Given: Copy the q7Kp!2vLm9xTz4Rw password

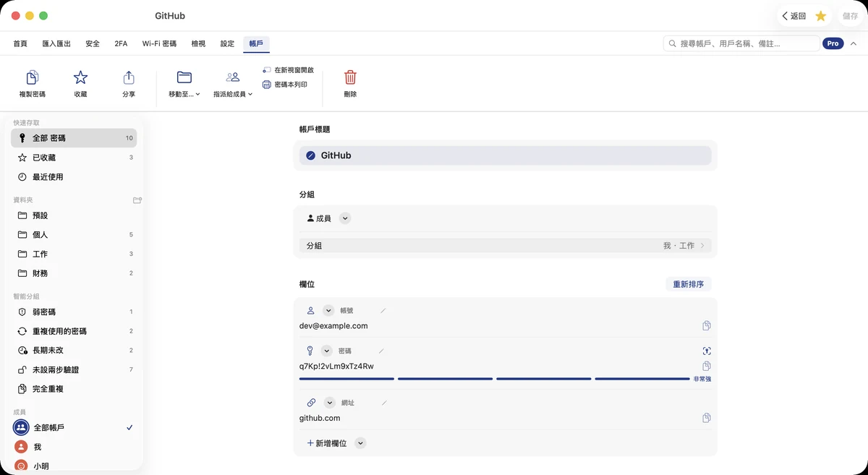Looking at the screenshot, I should pos(707,367).
